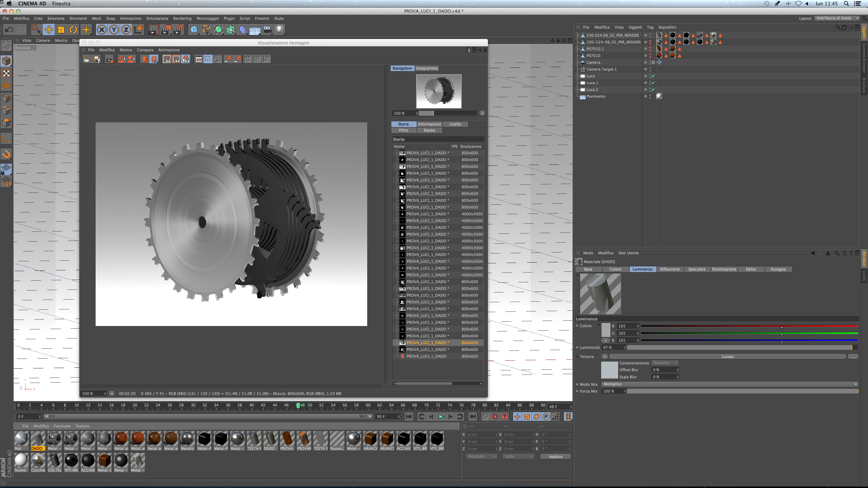868x488 pixels.
Task: Open the Rendering menu
Action: coord(182,18)
